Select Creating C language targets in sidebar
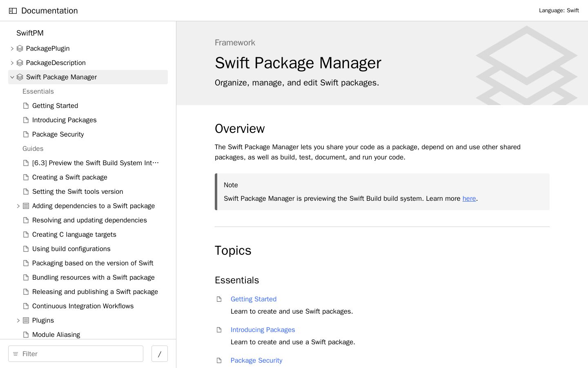588x368 pixels. pos(74,235)
